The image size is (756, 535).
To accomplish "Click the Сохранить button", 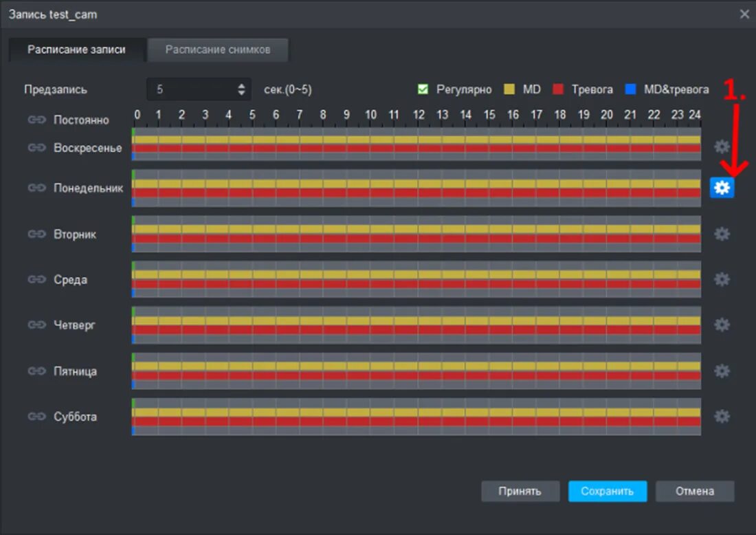I will point(608,491).
